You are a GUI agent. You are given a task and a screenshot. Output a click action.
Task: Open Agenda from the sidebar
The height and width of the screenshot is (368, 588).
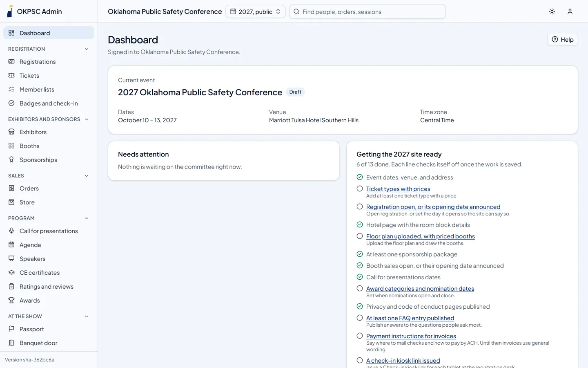click(x=49, y=245)
